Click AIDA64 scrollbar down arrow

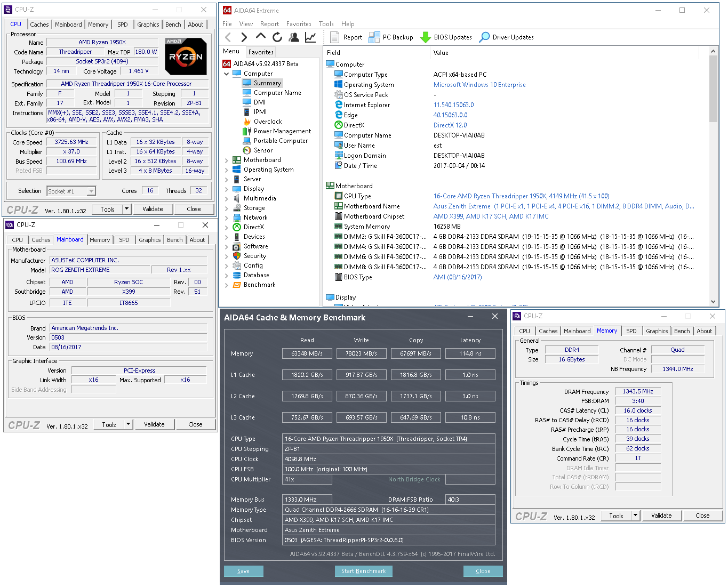pos(713,302)
